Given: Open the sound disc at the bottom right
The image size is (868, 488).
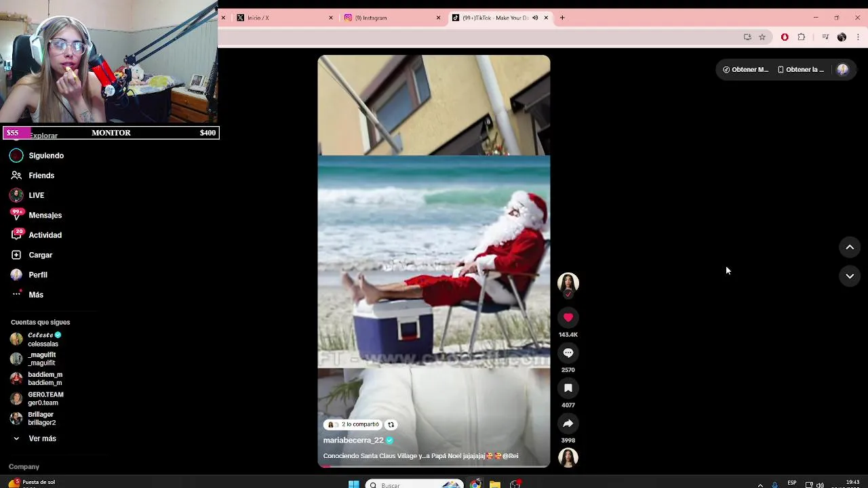Looking at the screenshot, I should [x=568, y=457].
